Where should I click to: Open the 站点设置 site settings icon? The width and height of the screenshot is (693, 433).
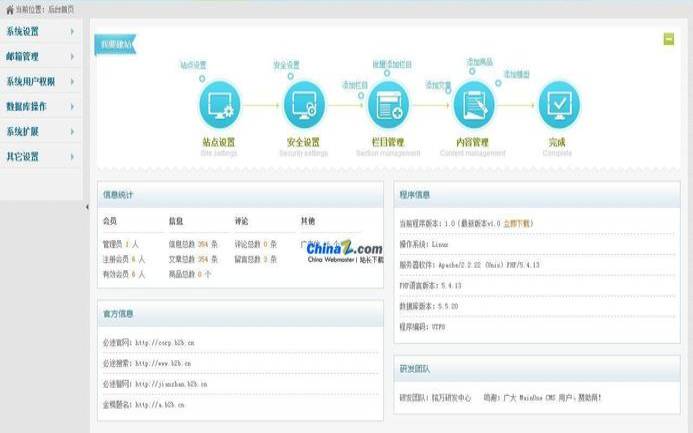click(219, 105)
